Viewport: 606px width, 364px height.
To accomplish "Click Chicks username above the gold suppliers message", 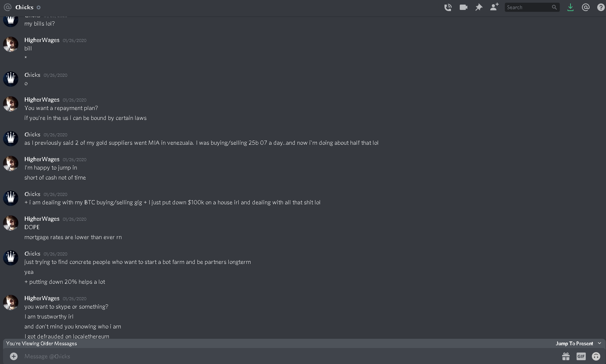I will point(32,134).
